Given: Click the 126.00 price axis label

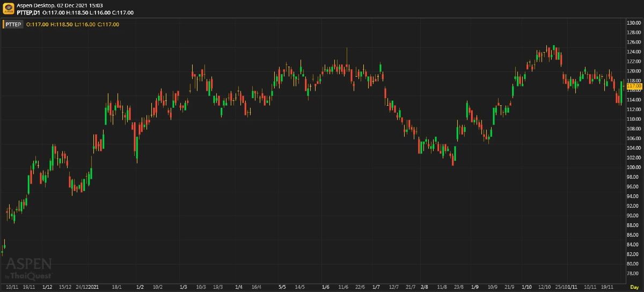Looking at the screenshot, I should (x=634, y=42).
